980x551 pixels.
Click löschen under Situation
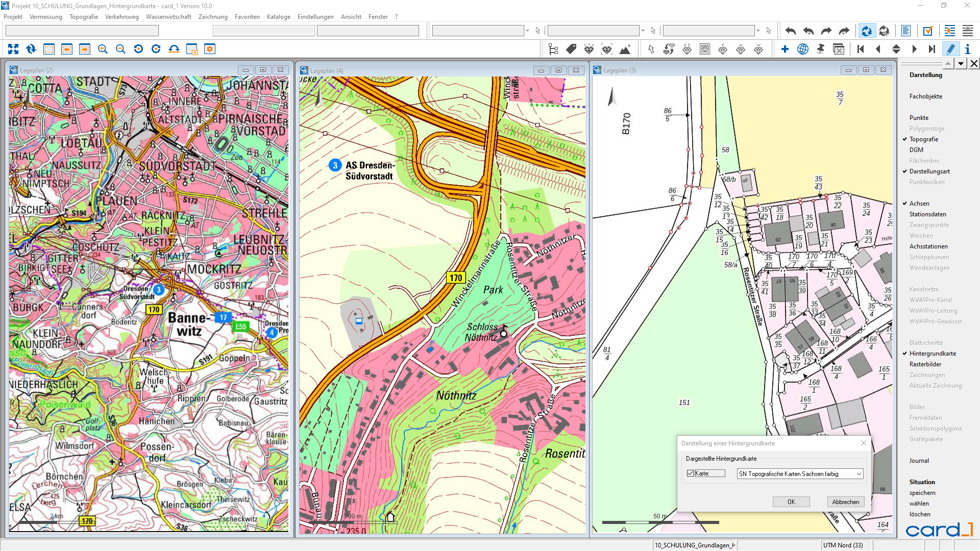click(920, 514)
